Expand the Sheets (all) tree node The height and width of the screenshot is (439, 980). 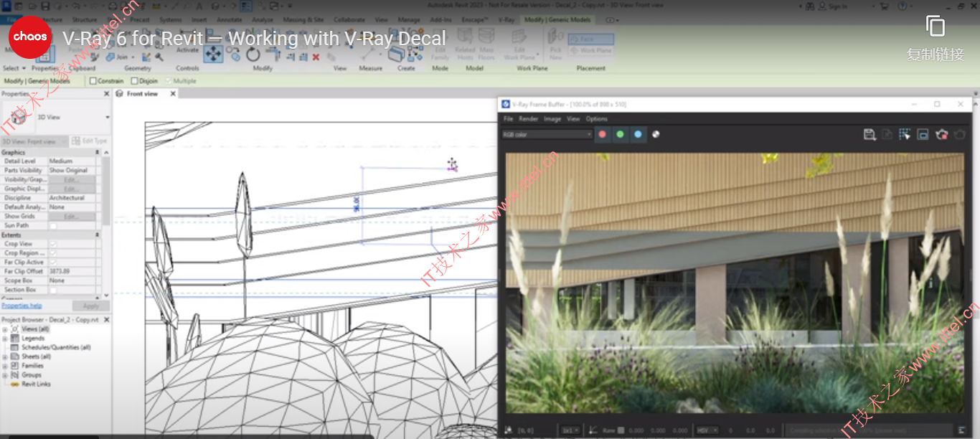(x=5, y=357)
